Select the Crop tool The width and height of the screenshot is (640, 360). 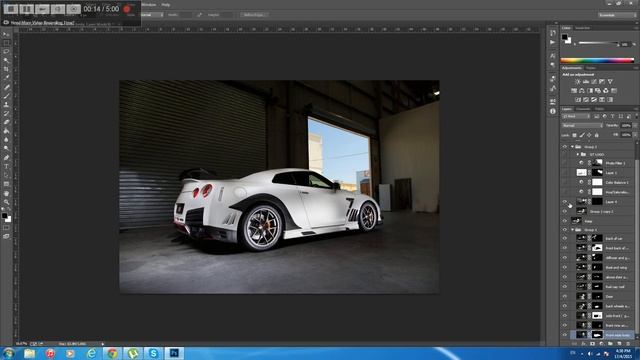6,69
